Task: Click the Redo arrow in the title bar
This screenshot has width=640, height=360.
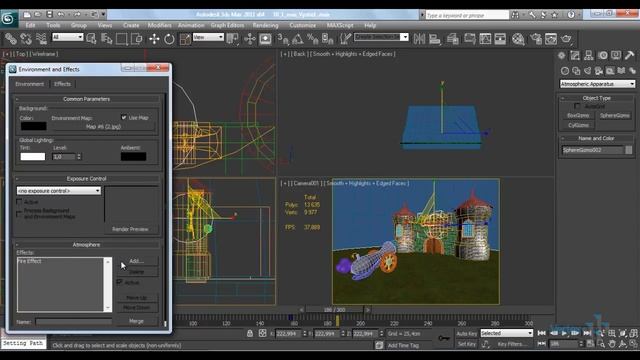Action: pyautogui.click(x=77, y=15)
